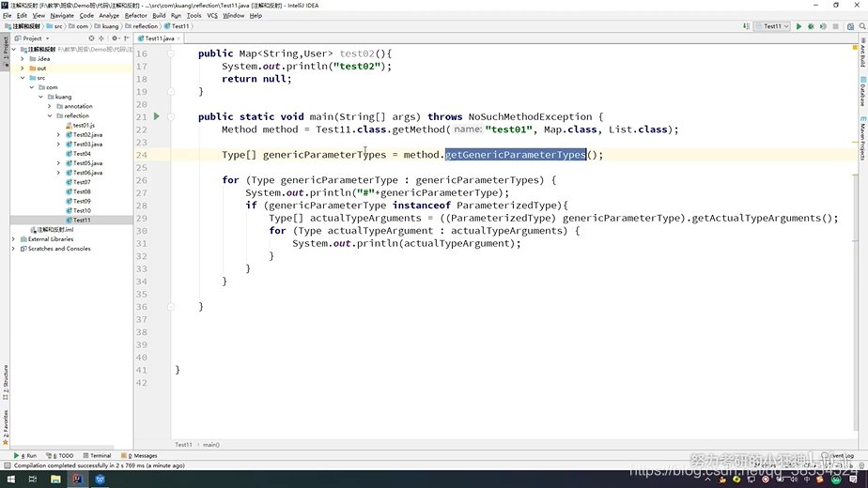The height and width of the screenshot is (488, 868).
Task: Open the Navigate menu
Action: [62, 16]
